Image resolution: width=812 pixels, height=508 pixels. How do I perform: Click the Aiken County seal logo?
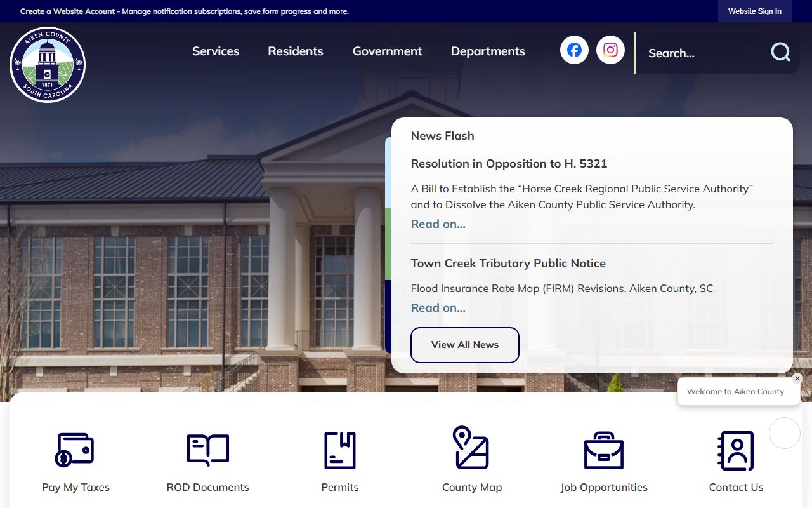pos(48,65)
